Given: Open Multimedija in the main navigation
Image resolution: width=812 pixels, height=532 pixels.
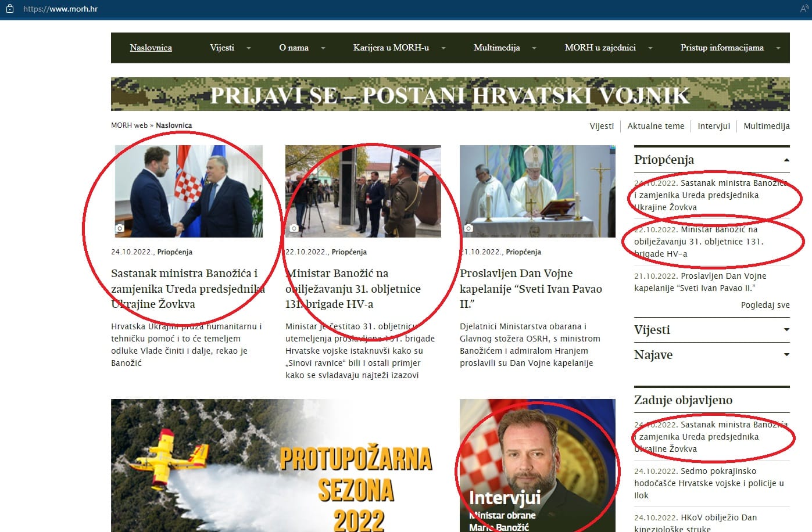Looking at the screenshot, I should 496,48.
